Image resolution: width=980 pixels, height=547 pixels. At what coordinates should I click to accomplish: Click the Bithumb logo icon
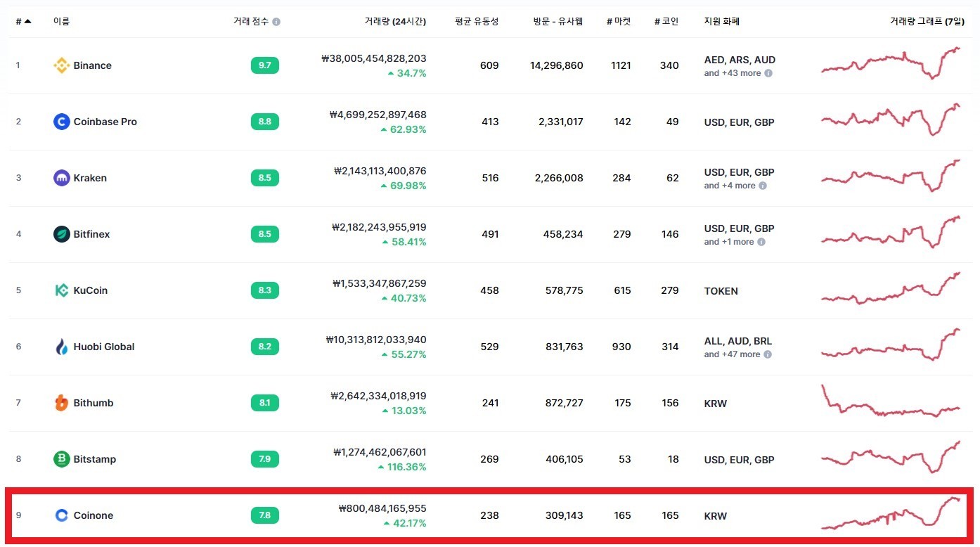62,403
